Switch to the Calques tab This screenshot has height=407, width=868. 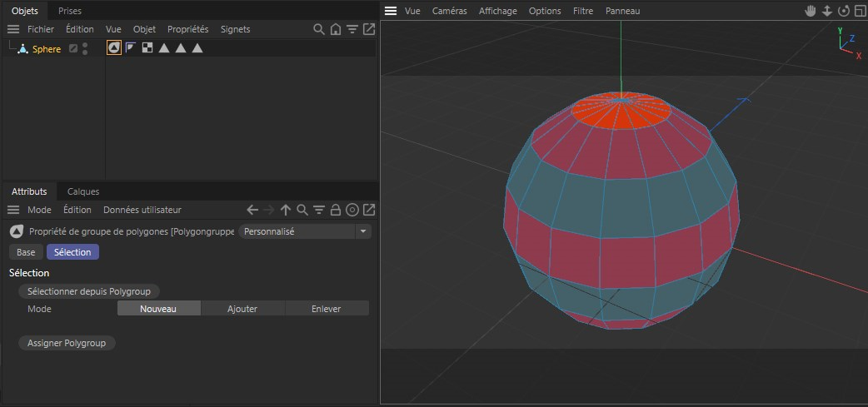point(83,191)
